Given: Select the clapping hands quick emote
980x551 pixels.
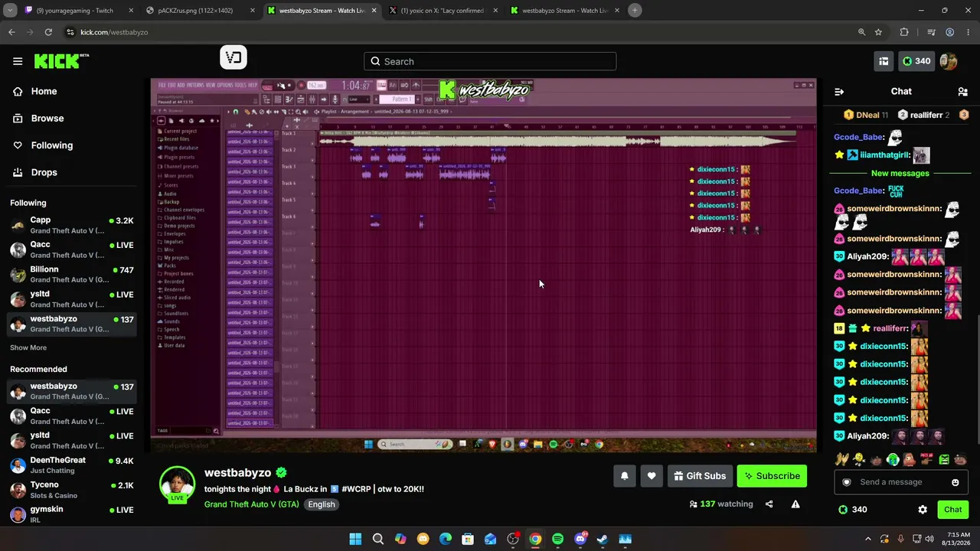Looking at the screenshot, I should coord(841,460).
